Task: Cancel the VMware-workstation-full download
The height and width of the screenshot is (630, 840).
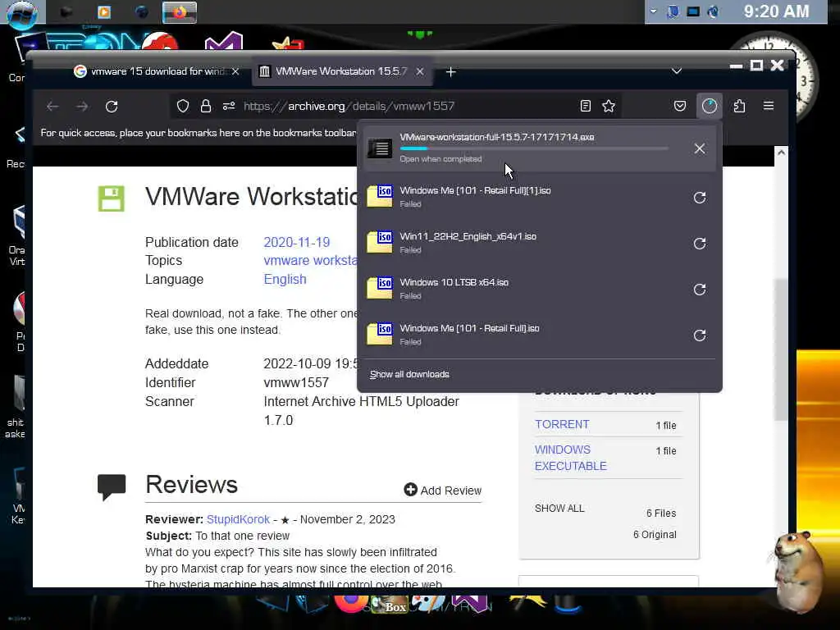Action: click(x=700, y=149)
